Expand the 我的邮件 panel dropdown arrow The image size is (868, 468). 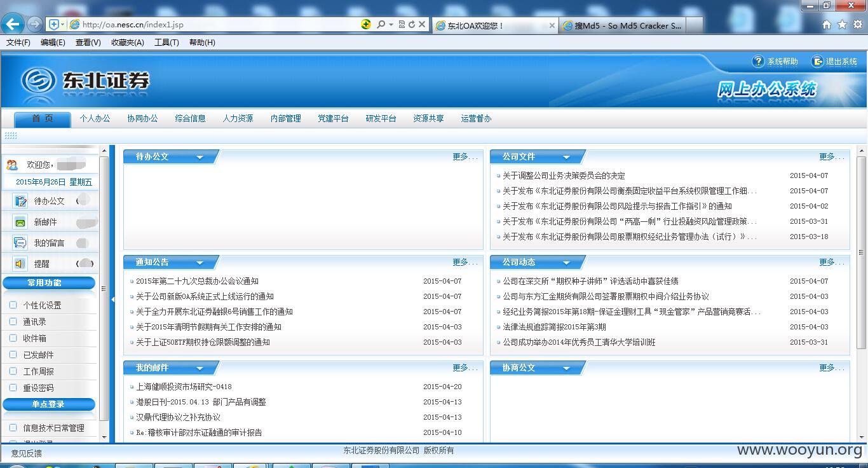click(200, 368)
